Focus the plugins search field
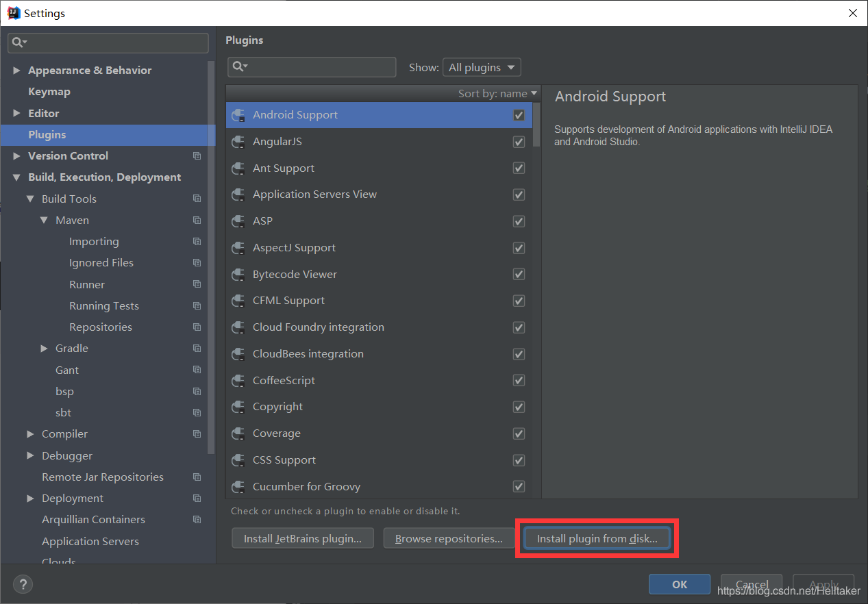 312,66
